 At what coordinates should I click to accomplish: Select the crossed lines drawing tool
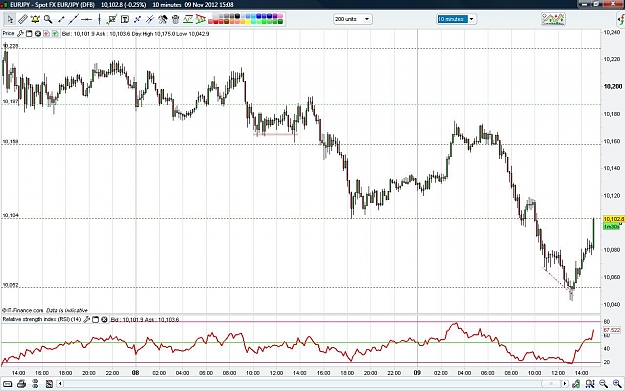coord(150,19)
